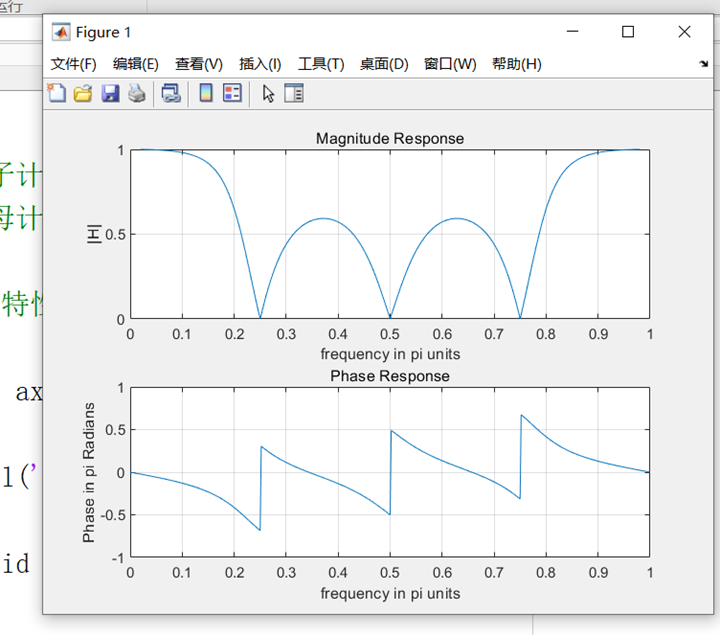Click the dock figure arrow in the menu bar
Viewport: 720px width, 635px height.
point(703,64)
